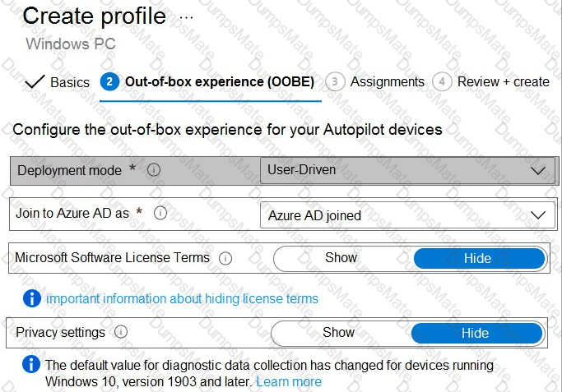
Task: Open the ellipsis menu beside Create profile
Action: click(x=187, y=16)
